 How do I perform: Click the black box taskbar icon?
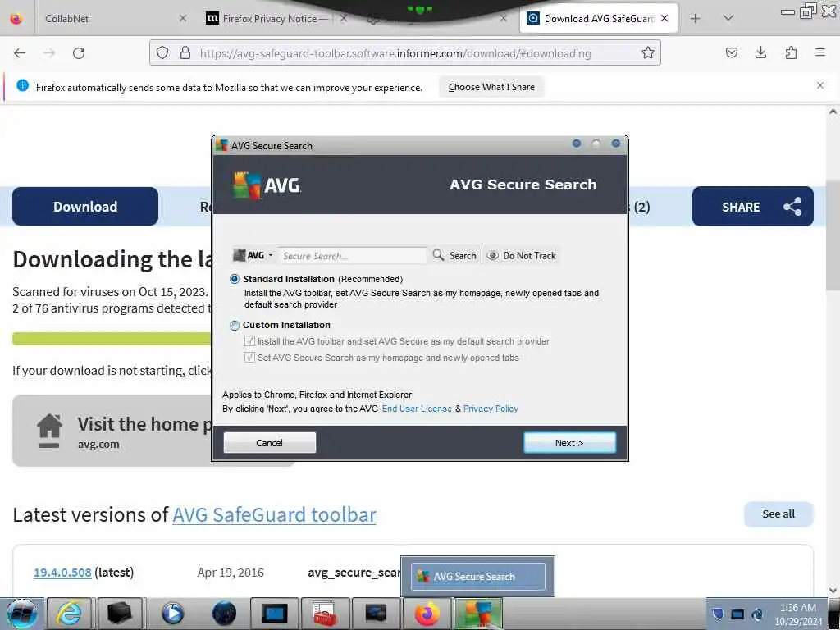119,614
